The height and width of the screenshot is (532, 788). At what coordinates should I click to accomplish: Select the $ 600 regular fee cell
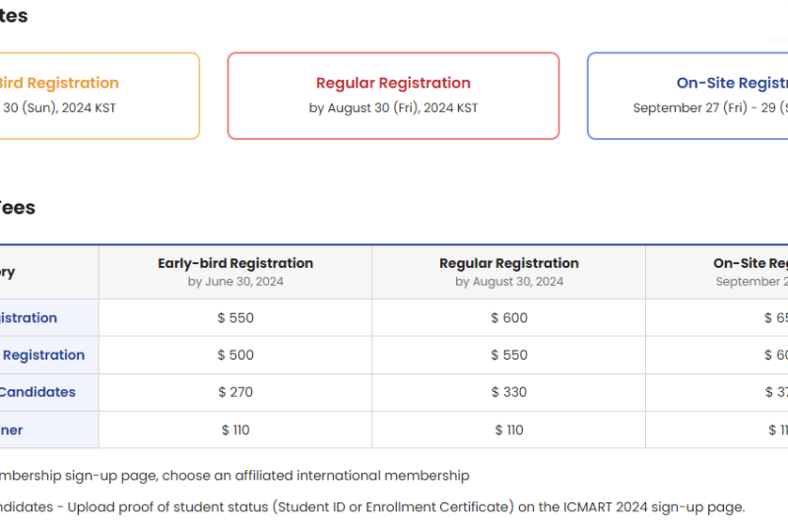click(508, 318)
